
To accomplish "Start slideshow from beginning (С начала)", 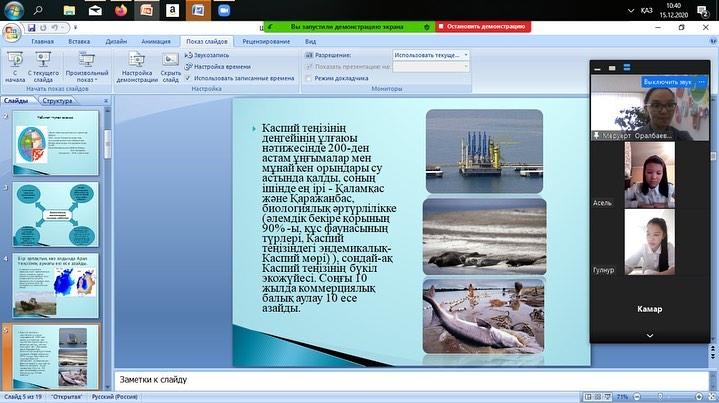I will tap(15, 64).
